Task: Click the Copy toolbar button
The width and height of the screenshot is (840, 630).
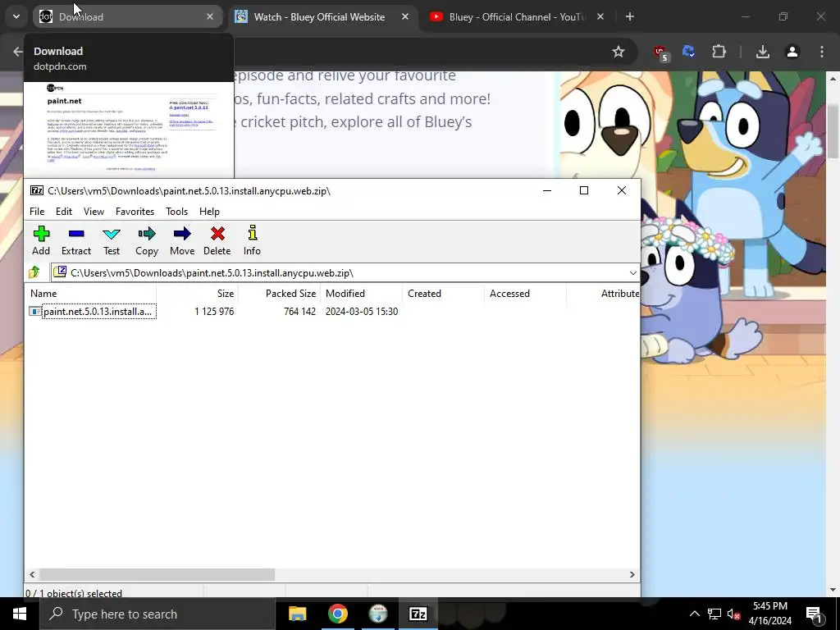Action: click(x=147, y=240)
